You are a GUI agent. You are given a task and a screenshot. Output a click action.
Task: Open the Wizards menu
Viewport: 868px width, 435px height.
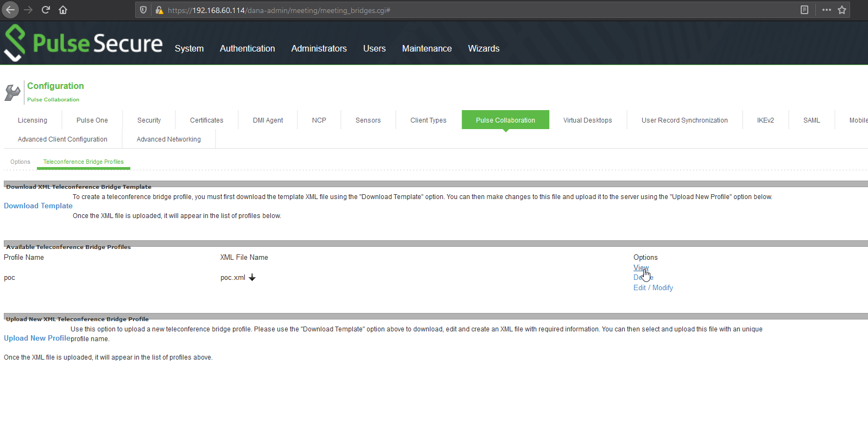click(484, 48)
